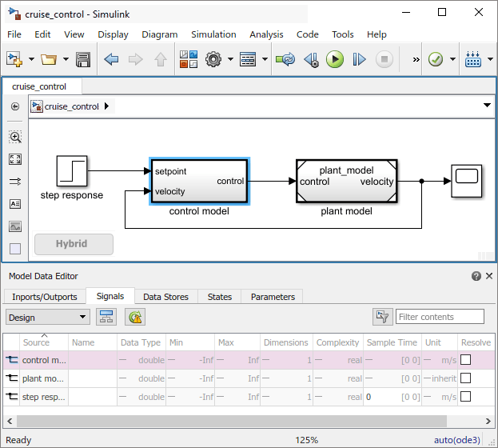Toggle Resolve checkbox for step response row
498x448 pixels.
coord(465,397)
